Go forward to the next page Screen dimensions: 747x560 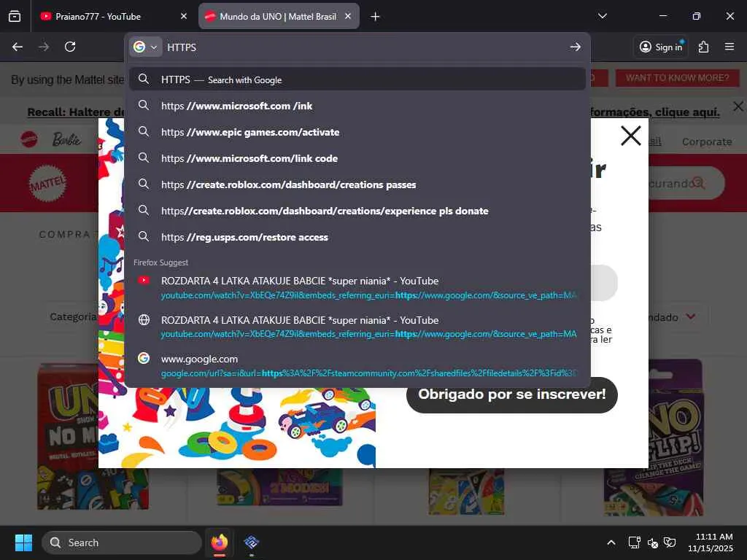coord(44,47)
